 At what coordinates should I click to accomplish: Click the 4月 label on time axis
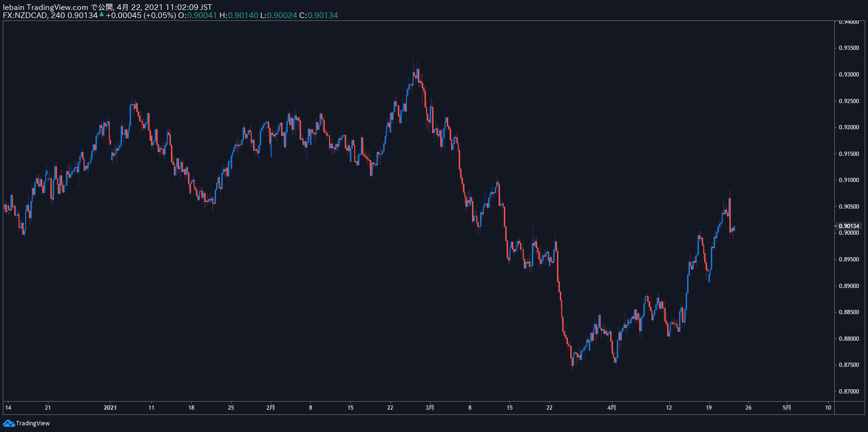point(612,407)
